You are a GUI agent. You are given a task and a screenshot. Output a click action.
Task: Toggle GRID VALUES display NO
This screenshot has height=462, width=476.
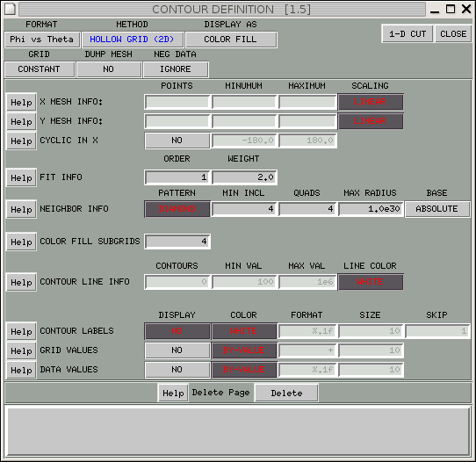[177, 350]
